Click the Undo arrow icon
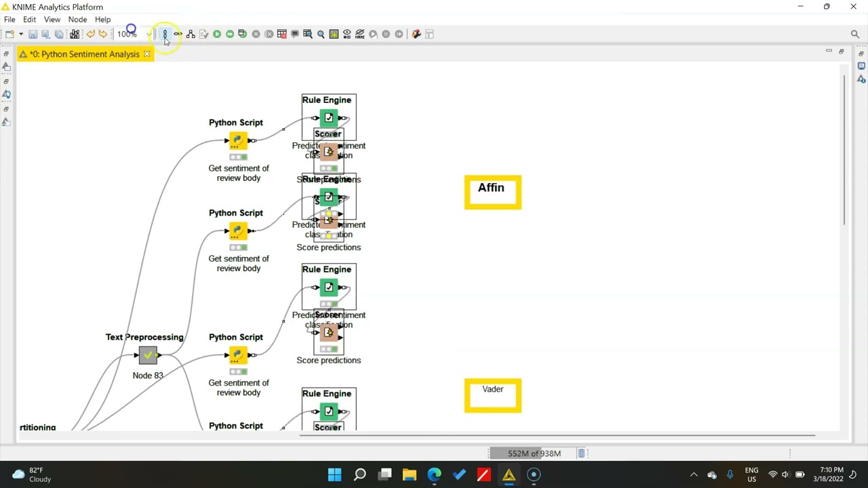This screenshot has width=868, height=488. 90,34
